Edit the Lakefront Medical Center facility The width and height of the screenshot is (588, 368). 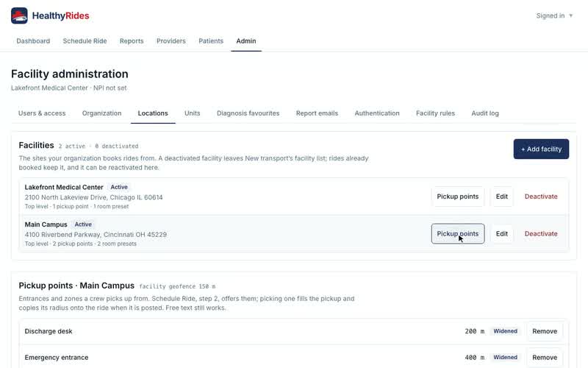[502, 197]
